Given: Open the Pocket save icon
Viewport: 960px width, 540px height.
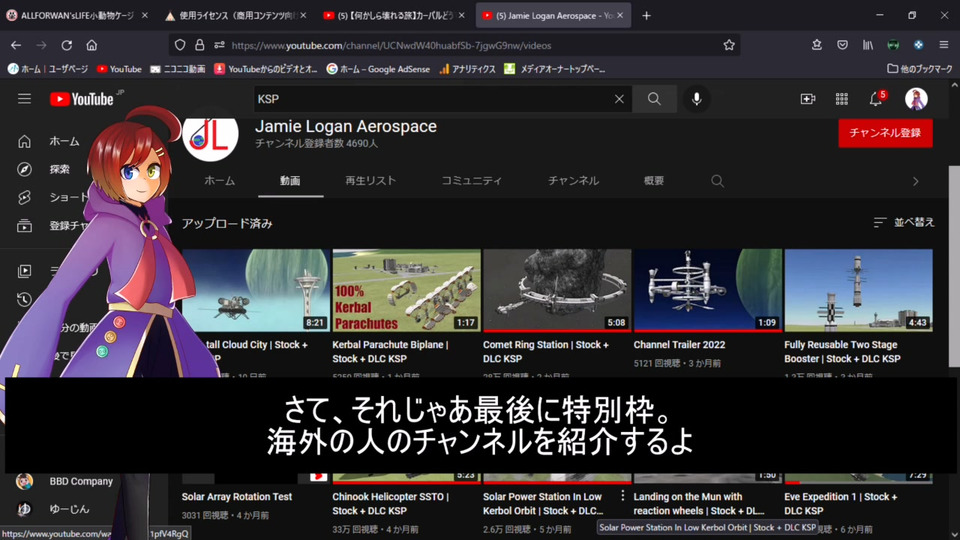Looking at the screenshot, I should coord(842,45).
